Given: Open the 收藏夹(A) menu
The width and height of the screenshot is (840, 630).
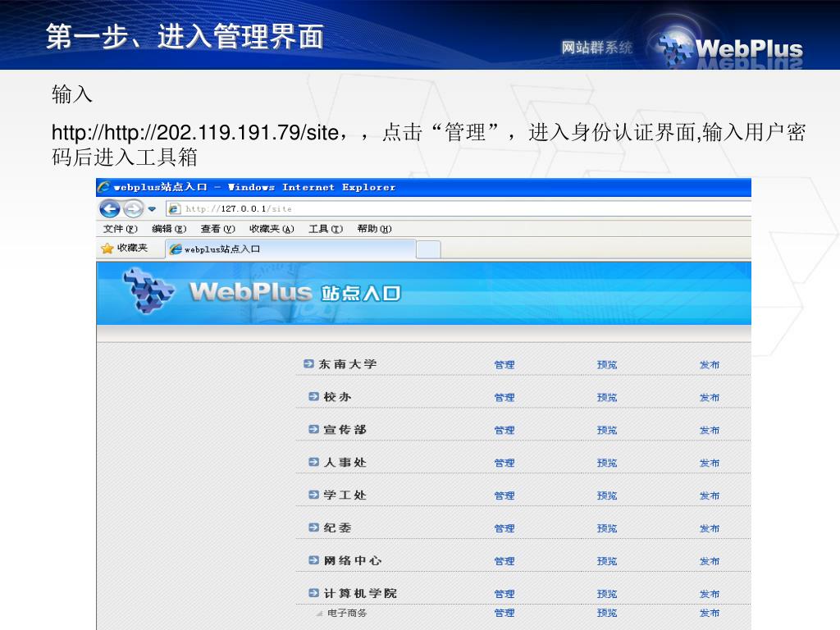Looking at the screenshot, I should click(x=272, y=229).
